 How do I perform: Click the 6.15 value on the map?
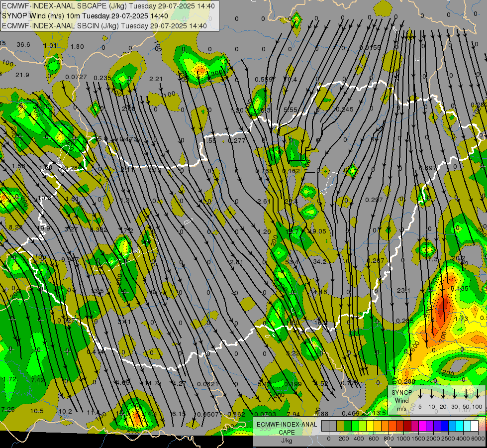tap(179, 414)
